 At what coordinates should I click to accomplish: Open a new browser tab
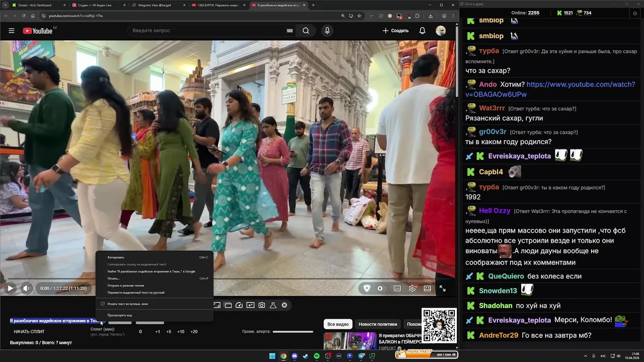point(313,5)
